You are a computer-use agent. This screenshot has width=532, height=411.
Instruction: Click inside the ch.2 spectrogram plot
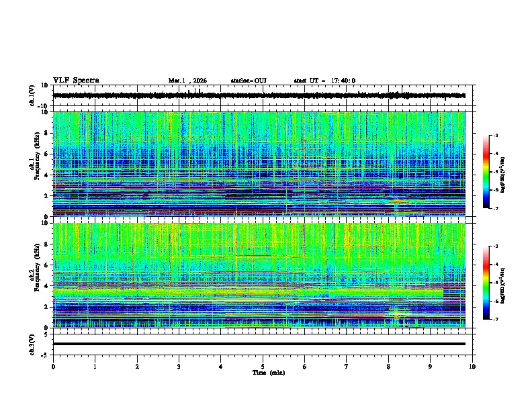[259, 275]
